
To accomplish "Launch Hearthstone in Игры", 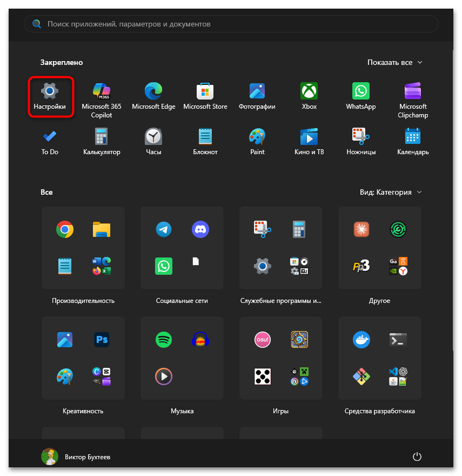I will coord(299,340).
